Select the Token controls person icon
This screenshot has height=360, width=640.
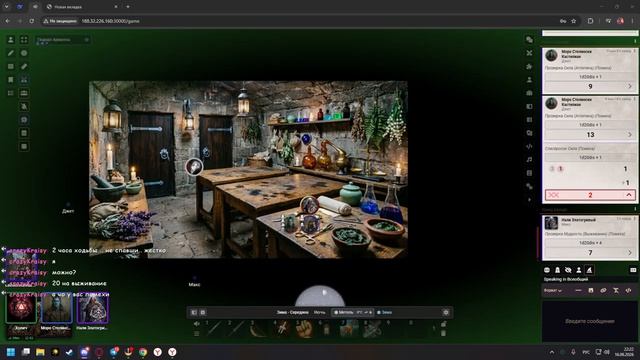click(x=11, y=40)
